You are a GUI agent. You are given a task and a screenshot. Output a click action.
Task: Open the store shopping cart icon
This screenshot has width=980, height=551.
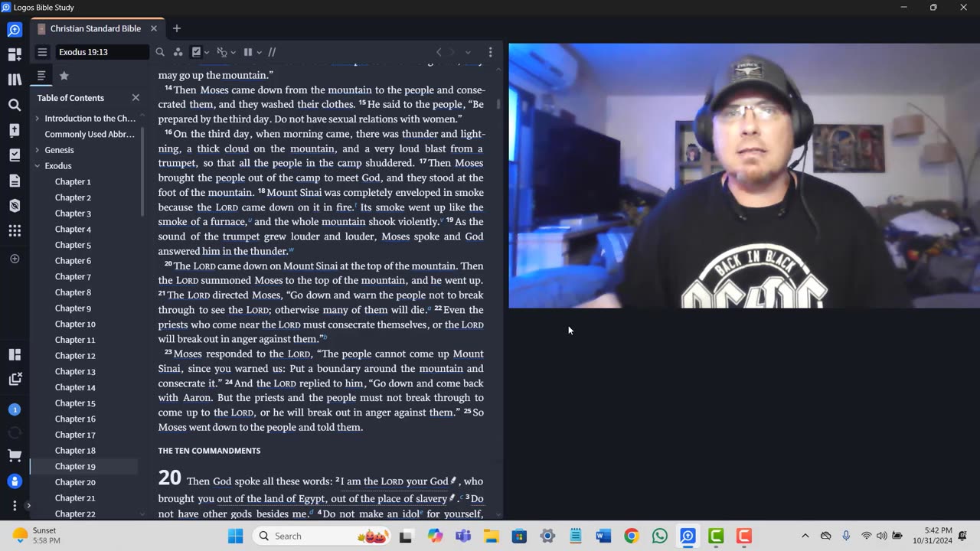pyautogui.click(x=15, y=456)
